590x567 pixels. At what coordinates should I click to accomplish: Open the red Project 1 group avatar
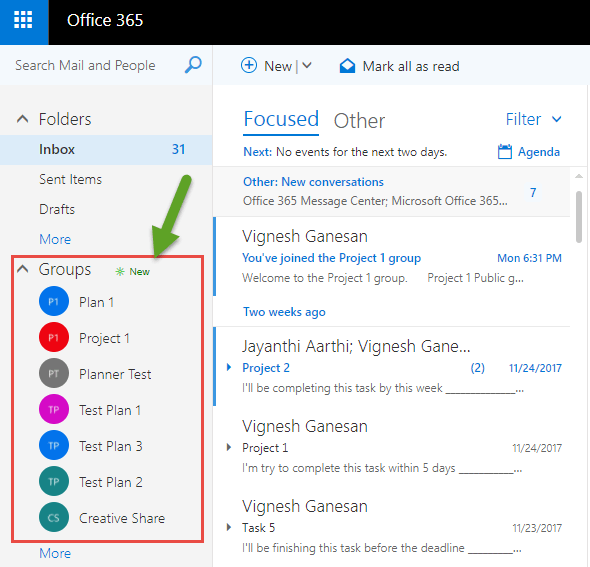tap(54, 337)
